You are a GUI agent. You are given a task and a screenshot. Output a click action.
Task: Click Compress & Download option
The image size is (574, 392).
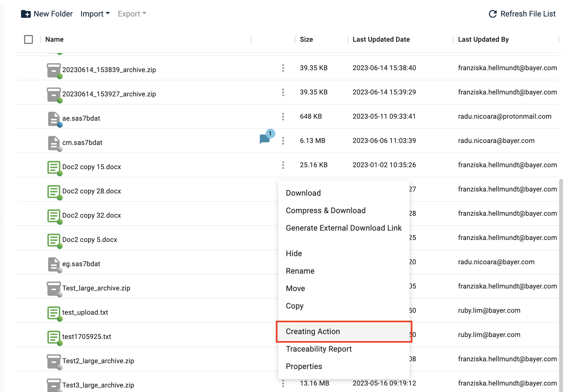[x=326, y=211]
